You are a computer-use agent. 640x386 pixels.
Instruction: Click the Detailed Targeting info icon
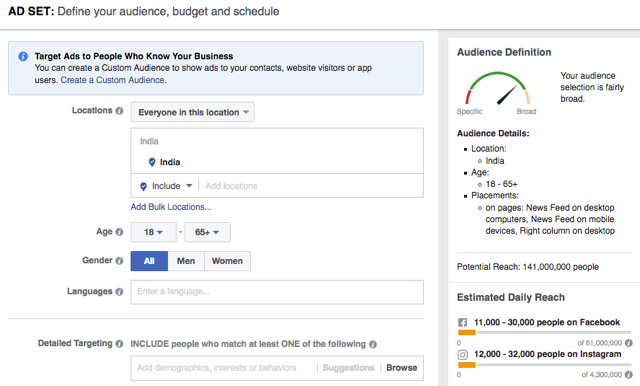(x=119, y=344)
